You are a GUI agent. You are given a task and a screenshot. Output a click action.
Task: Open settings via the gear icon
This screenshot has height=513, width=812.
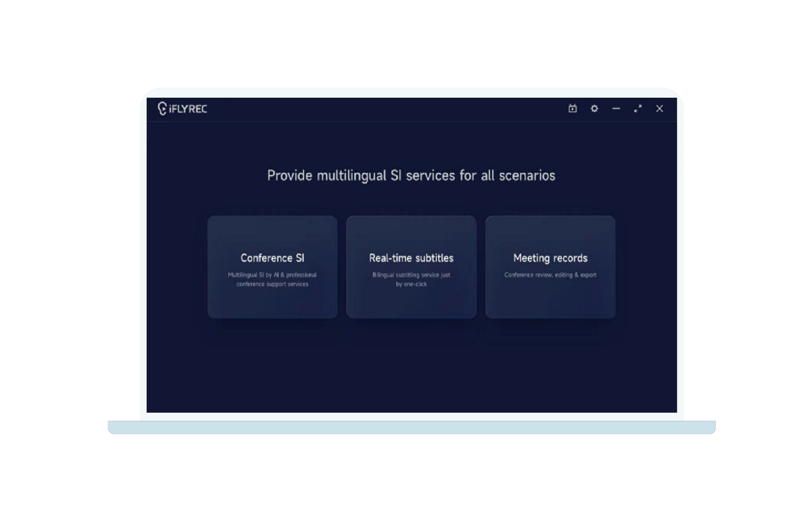tap(594, 109)
